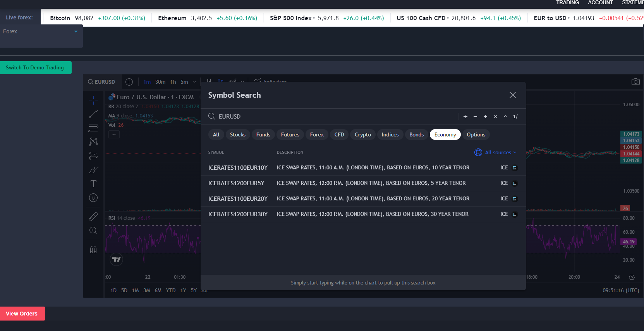The image size is (644, 331).
Task: Insert the power caret operator in search
Action: 505,116
